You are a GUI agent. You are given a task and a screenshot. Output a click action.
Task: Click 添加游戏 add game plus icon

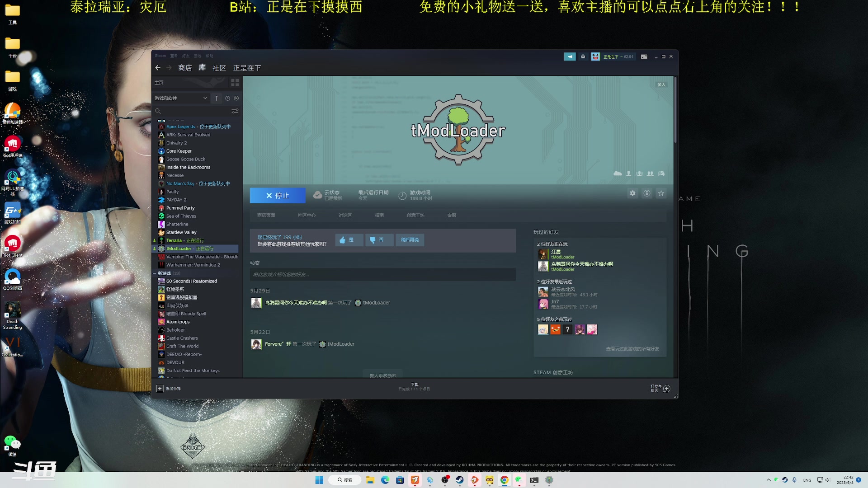pos(160,389)
